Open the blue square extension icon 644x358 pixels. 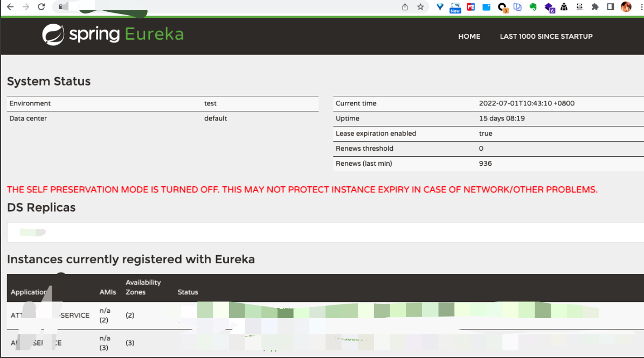click(486, 7)
